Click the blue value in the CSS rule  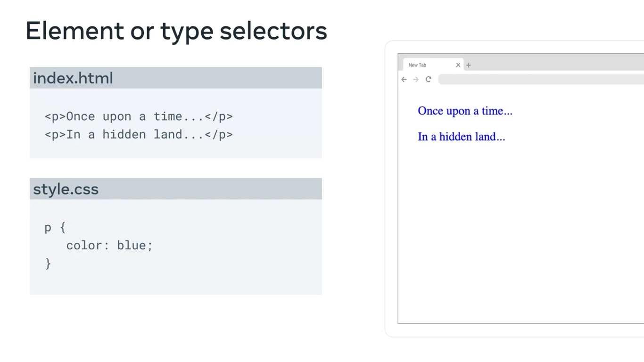[x=132, y=246]
